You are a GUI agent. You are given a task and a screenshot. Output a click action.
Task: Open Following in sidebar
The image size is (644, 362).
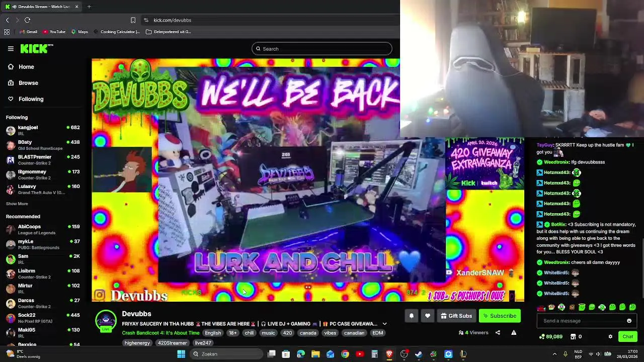(25, 99)
